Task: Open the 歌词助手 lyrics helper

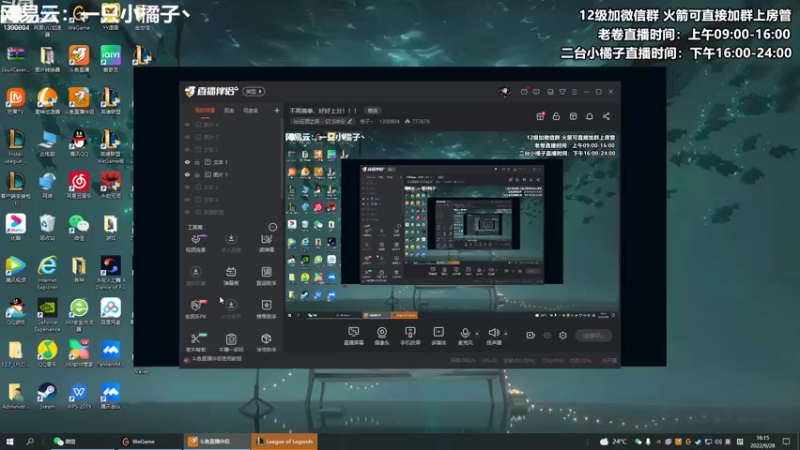Action: [x=266, y=276]
